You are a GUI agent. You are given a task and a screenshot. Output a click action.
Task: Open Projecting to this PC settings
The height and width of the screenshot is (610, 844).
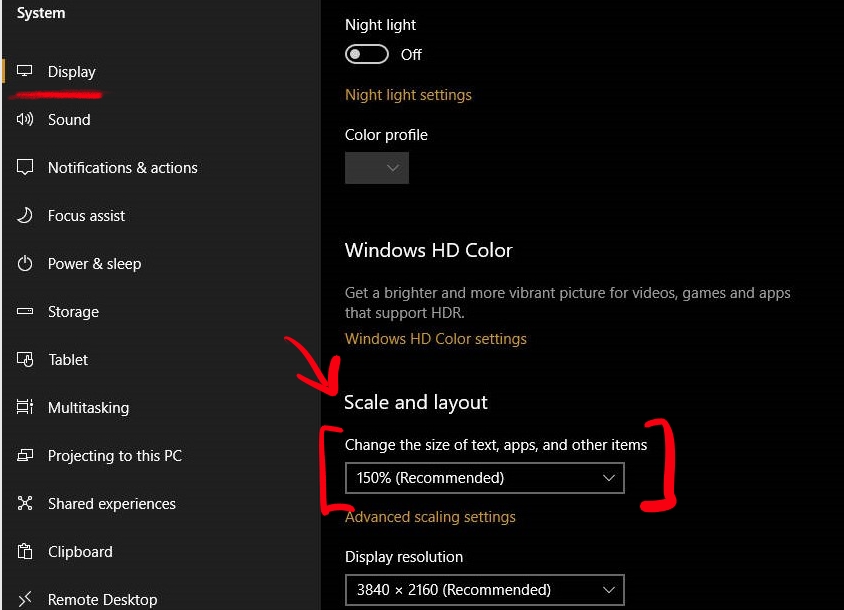click(x=115, y=455)
